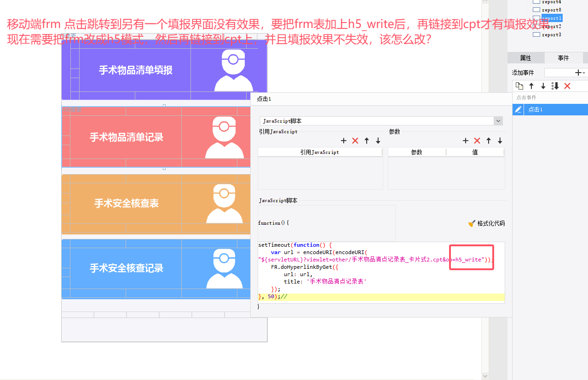
Task: Click the empty 引用JavaScript list area
Action: point(320,173)
